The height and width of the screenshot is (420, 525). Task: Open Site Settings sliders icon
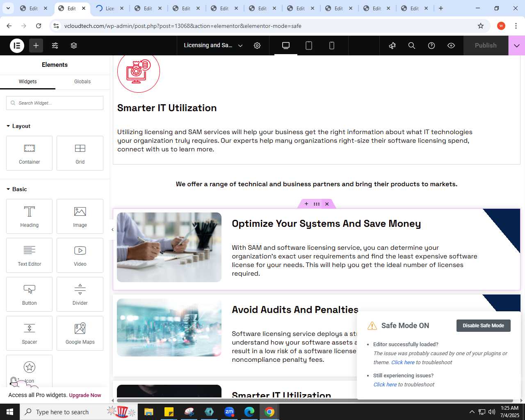point(55,46)
